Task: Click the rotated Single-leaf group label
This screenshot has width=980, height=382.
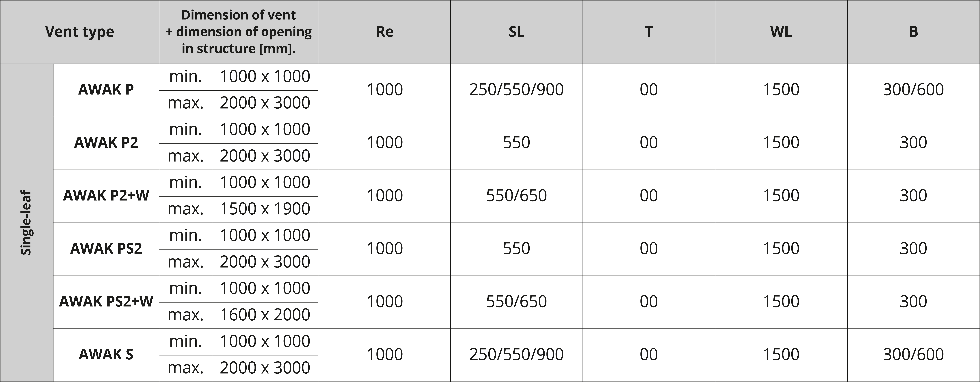Action: 26,223
